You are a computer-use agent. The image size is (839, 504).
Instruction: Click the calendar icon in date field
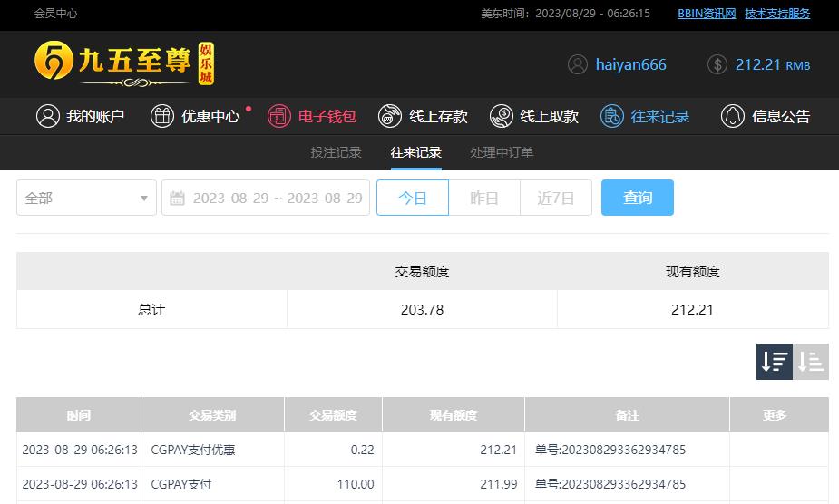click(x=177, y=199)
